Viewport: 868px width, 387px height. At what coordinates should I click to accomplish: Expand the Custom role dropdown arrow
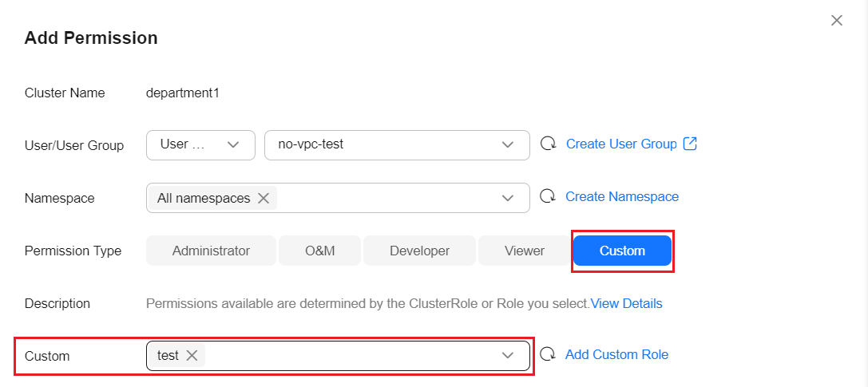pyautogui.click(x=508, y=356)
